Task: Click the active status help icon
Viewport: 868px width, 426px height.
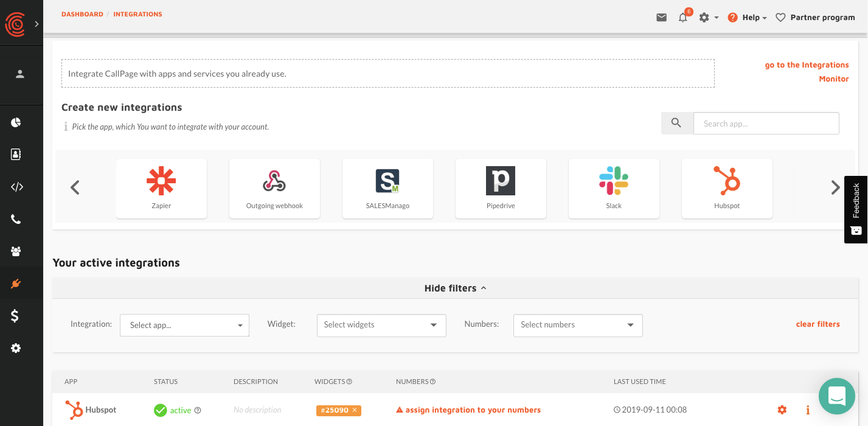Action: (x=198, y=410)
